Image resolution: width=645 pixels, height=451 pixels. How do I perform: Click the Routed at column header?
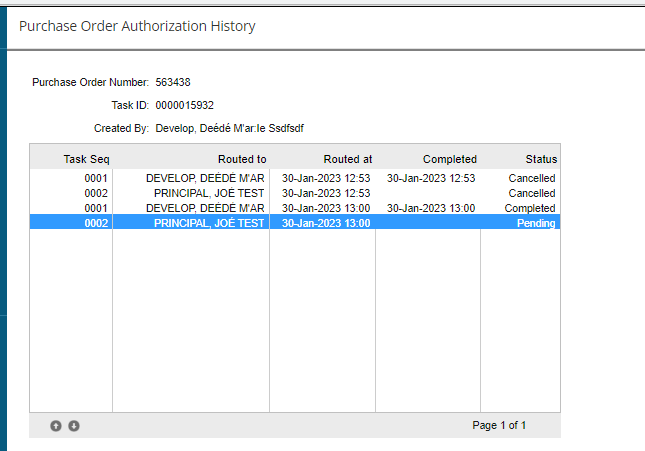coord(347,159)
